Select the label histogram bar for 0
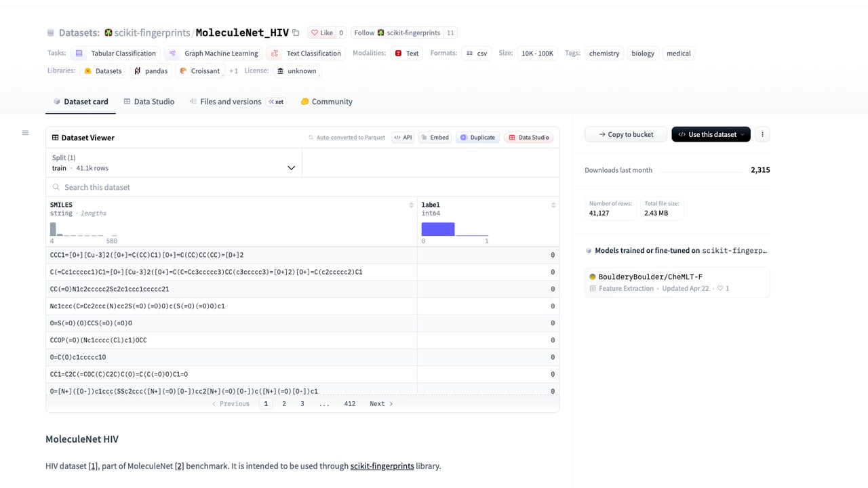The image size is (868, 488). (438, 229)
